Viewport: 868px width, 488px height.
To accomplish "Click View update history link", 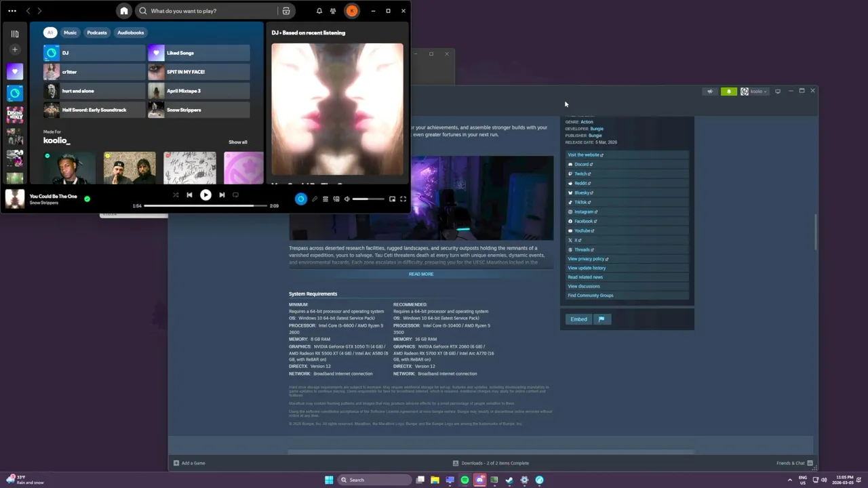I will (587, 268).
